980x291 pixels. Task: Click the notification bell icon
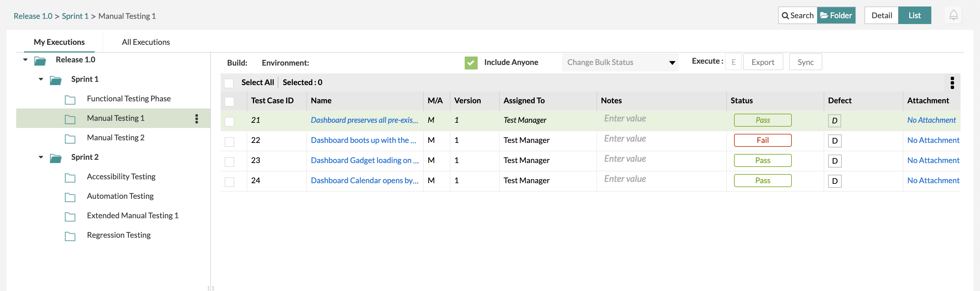(x=953, y=15)
